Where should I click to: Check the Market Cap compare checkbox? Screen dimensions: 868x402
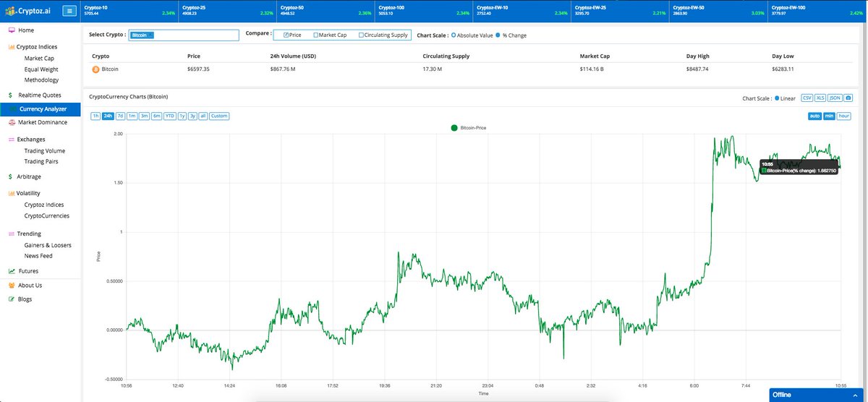click(316, 35)
